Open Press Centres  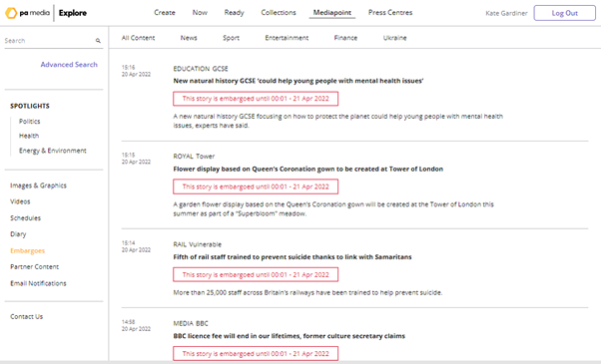[390, 13]
